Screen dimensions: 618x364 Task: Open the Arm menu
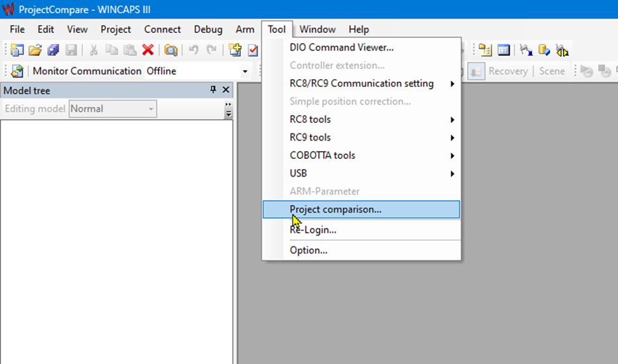(x=245, y=30)
